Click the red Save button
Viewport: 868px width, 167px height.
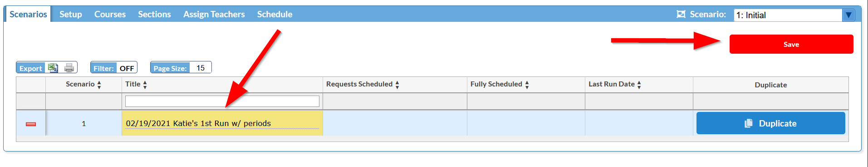tap(791, 44)
